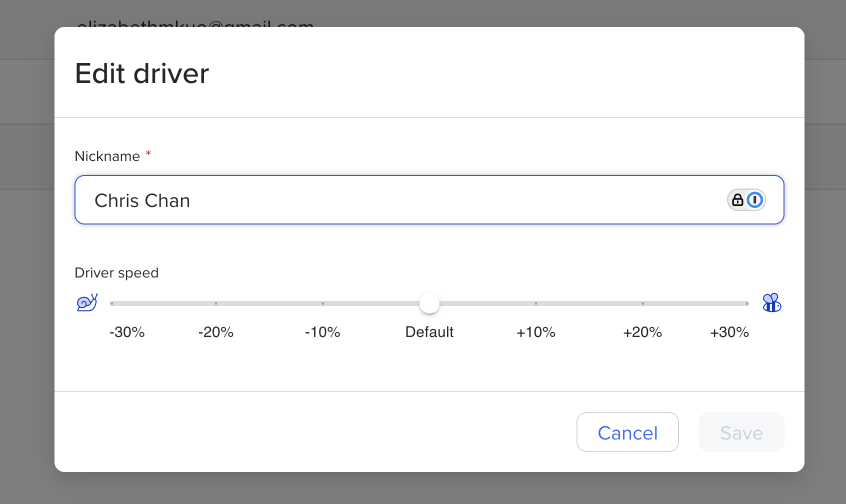This screenshot has width=846, height=504.
Task: Click the padlock icon in Nickname field
Action: tap(737, 200)
